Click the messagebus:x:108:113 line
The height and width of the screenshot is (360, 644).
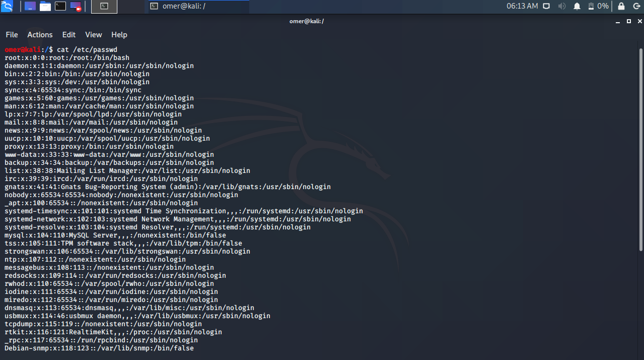(x=109, y=267)
